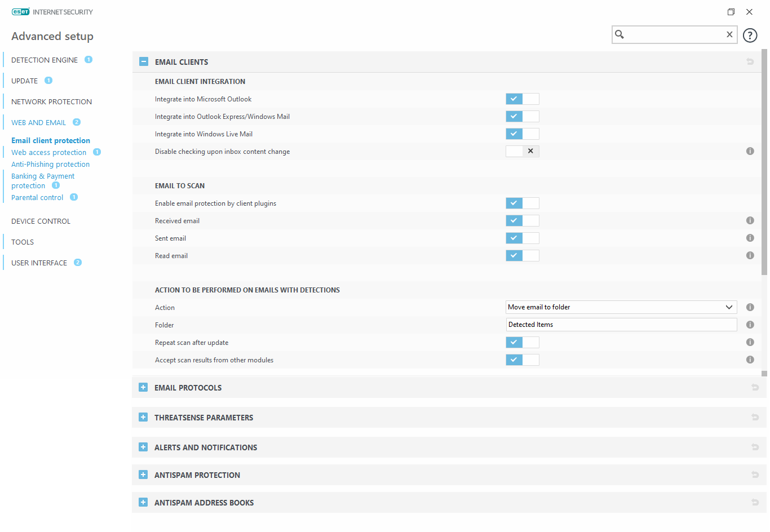Image resolution: width=770 pixels, height=532 pixels.
Task: Click the ESET logo in the title bar
Action: coord(21,12)
